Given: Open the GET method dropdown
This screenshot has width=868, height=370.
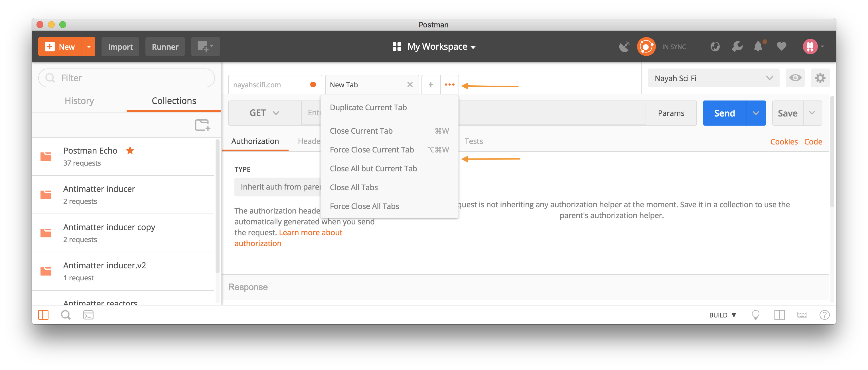Looking at the screenshot, I should [265, 113].
